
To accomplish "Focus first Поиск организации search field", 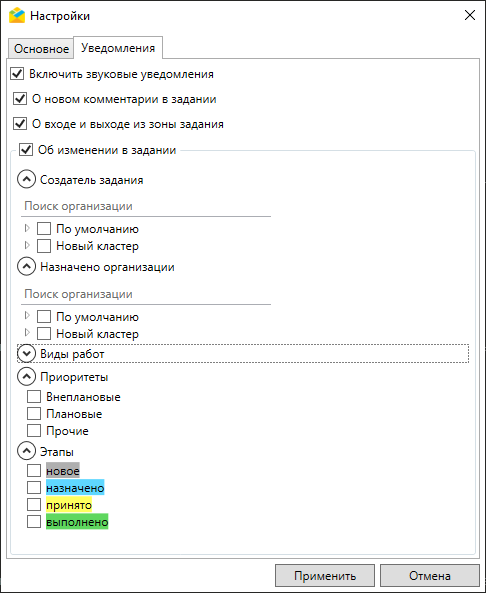I will (146, 206).
